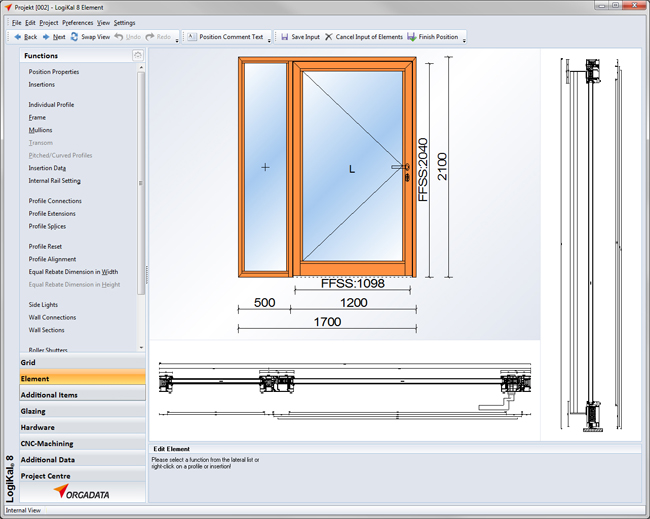This screenshot has width=650, height=519.
Task: Open the Edit menu
Action: pyautogui.click(x=30, y=23)
